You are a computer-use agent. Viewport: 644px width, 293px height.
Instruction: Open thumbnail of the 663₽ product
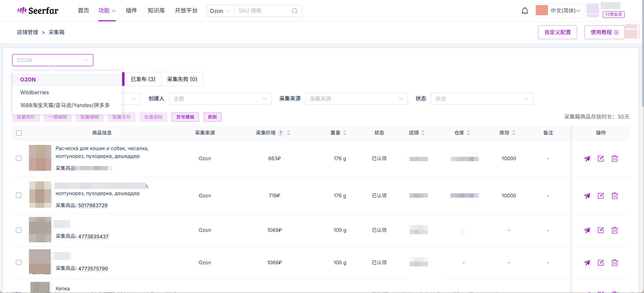tap(40, 158)
